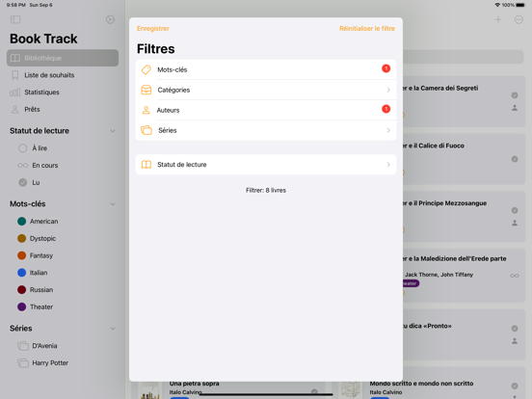Viewport: 532px width, 399px height.
Task: Tap Réinitialiser le filtre
Action: (367, 29)
